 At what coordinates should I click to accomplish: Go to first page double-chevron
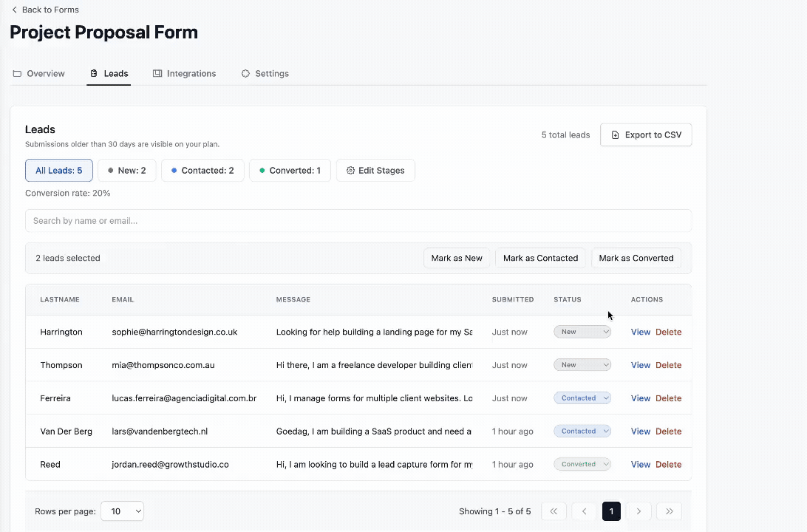tap(554, 511)
